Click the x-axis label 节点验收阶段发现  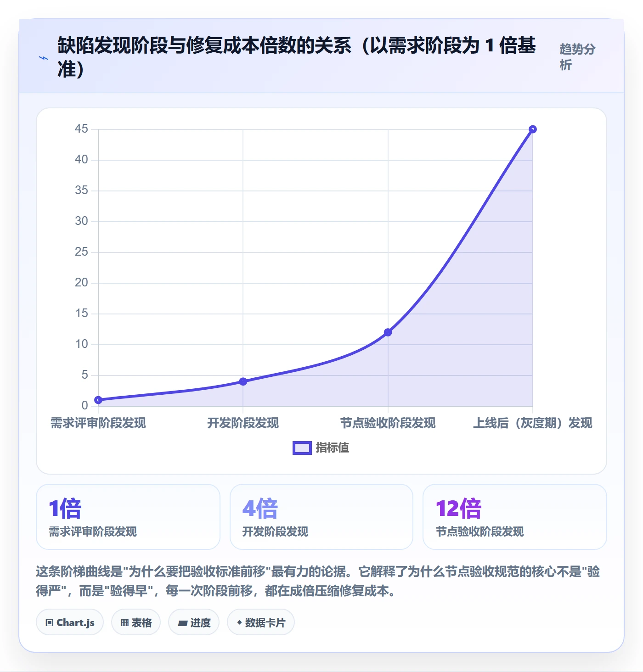[388, 423]
